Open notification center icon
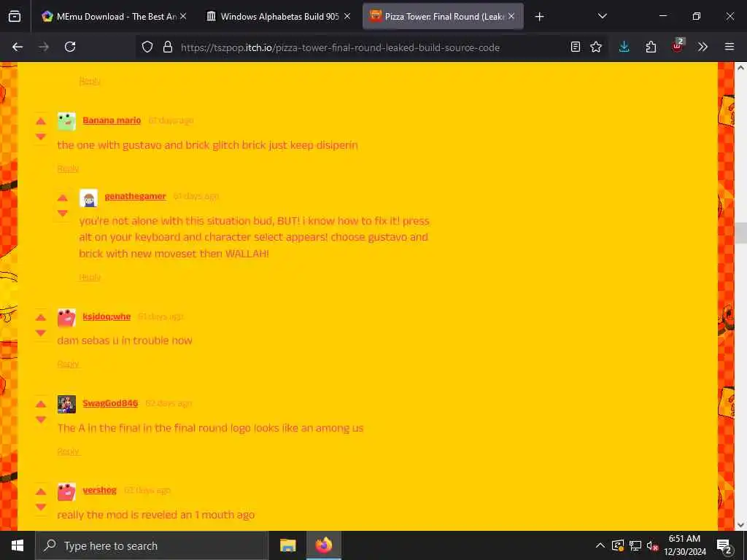 (x=724, y=545)
